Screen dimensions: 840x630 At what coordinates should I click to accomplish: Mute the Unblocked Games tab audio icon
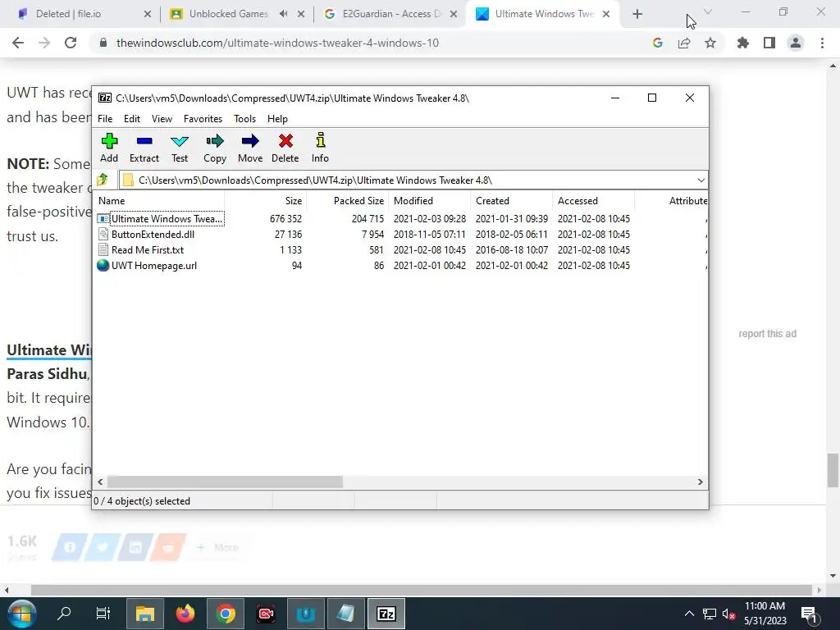pyautogui.click(x=283, y=14)
